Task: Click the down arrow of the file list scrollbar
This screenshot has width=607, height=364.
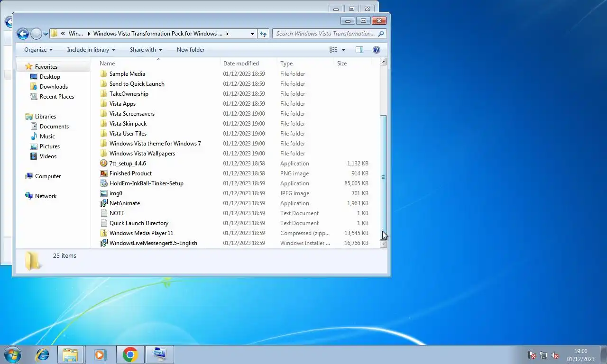Action: click(x=384, y=245)
